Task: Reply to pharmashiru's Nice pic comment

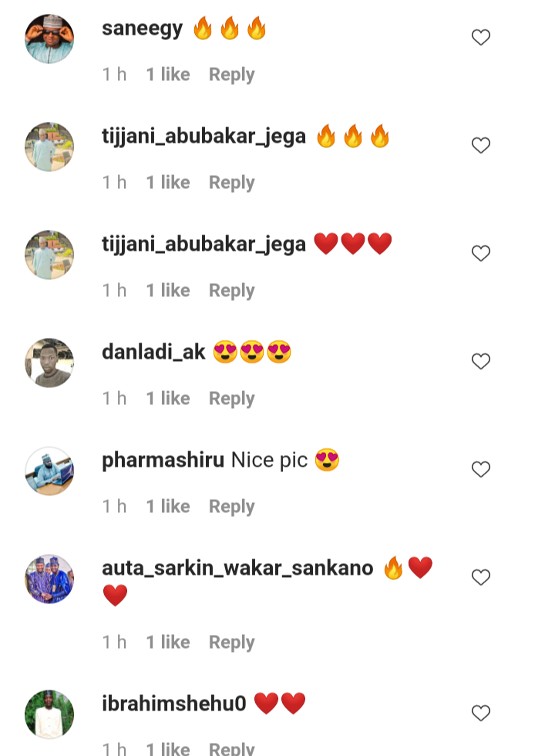Action: click(x=232, y=507)
